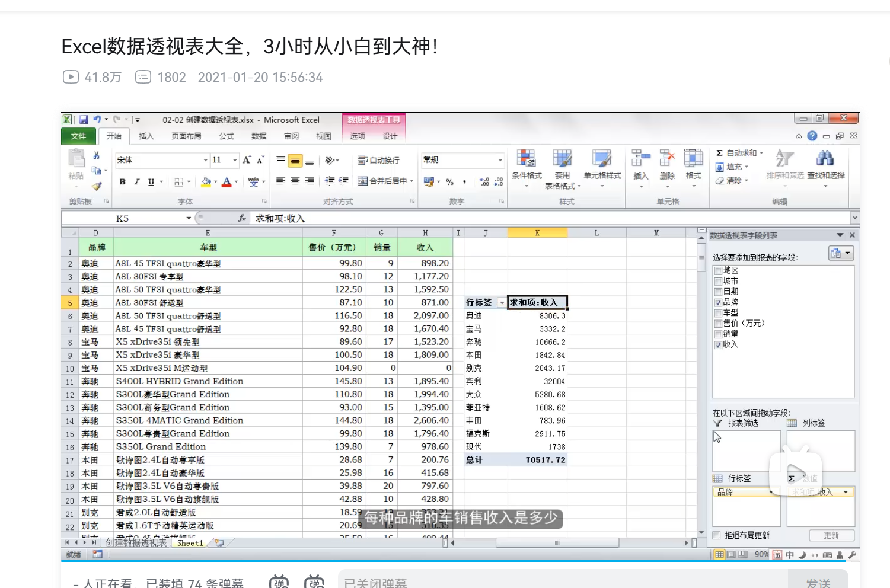Image resolution: width=890 pixels, height=588 pixels.
Task: Check the 城市 field
Action: pyautogui.click(x=718, y=282)
